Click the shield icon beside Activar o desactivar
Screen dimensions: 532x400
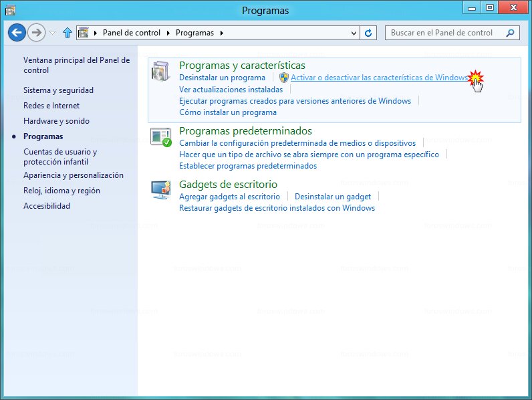[x=284, y=78]
